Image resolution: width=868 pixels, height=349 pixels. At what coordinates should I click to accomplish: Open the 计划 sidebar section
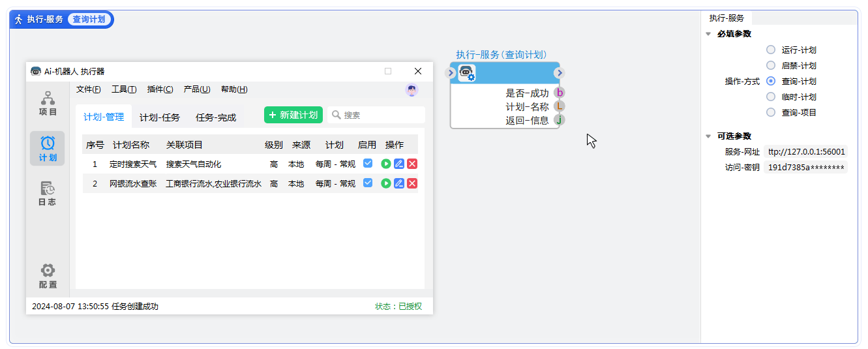pyautogui.click(x=48, y=148)
